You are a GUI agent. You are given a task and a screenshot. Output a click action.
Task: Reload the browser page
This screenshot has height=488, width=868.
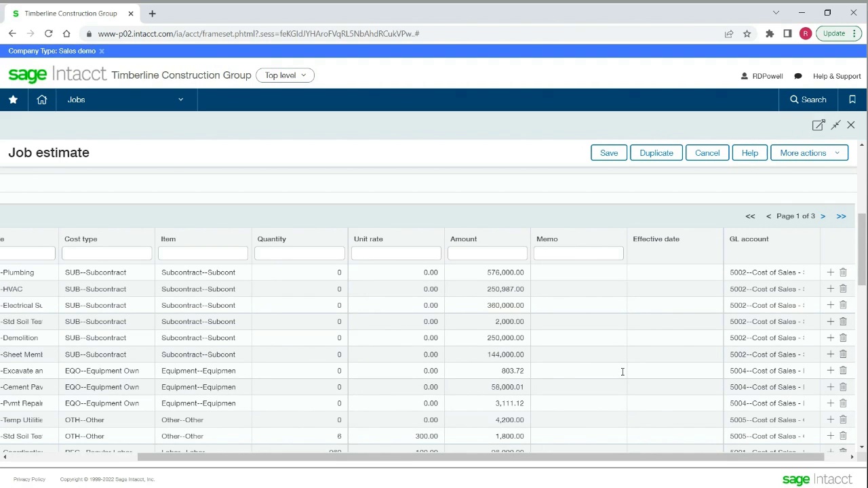(x=48, y=33)
